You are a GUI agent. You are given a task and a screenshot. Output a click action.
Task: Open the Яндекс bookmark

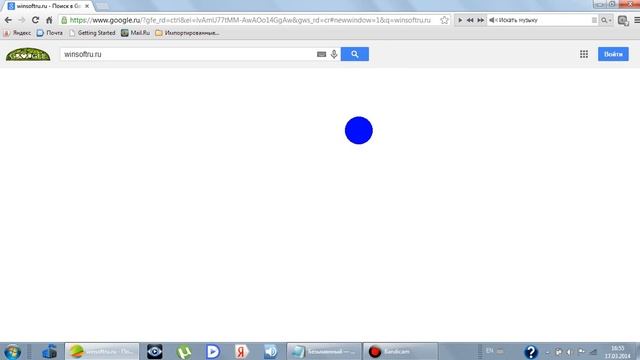tap(17, 33)
